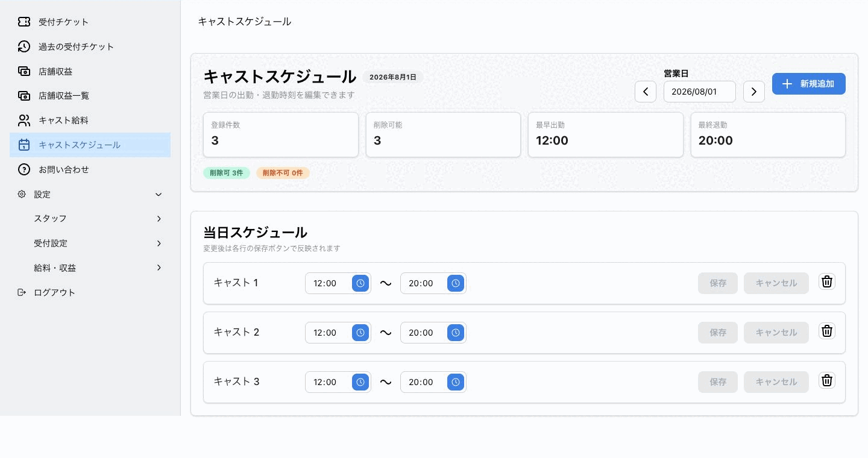Click the 登録件数 stat card
This screenshot has height=458, width=868.
tap(281, 135)
